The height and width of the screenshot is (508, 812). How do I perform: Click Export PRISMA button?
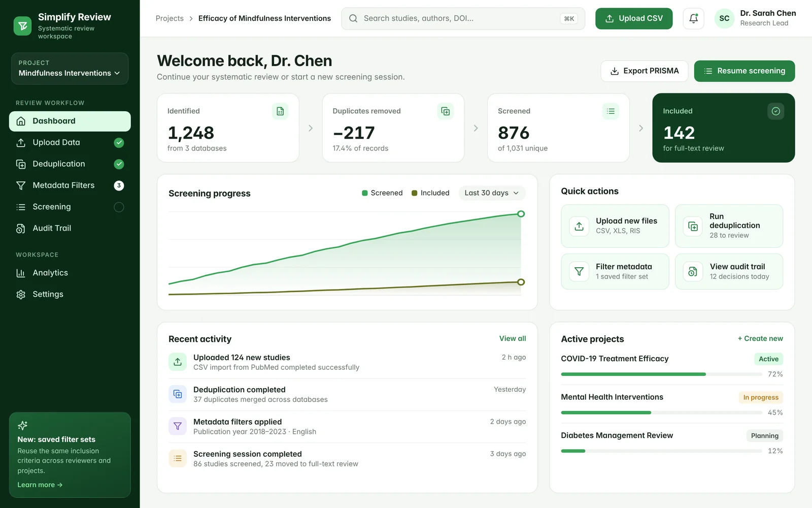(x=644, y=71)
